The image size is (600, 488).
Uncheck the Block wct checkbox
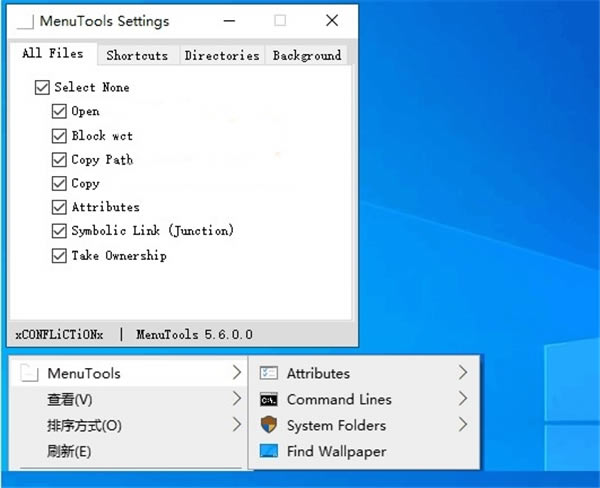[x=59, y=136]
